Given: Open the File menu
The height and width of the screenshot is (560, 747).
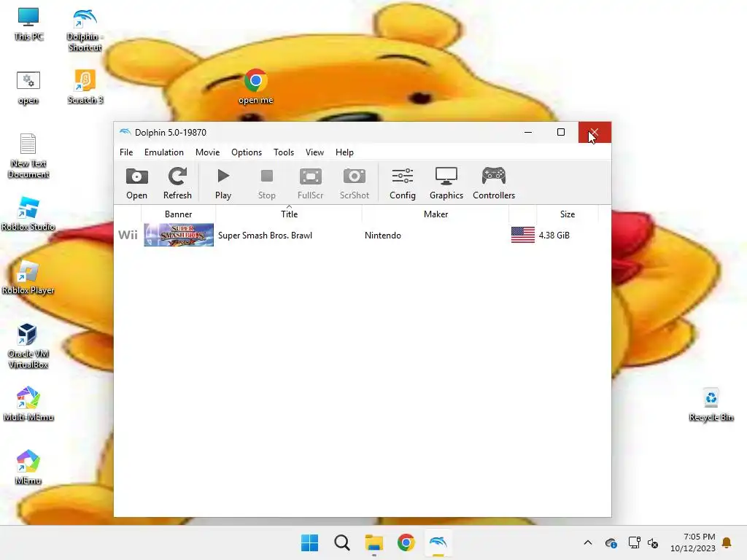Looking at the screenshot, I should point(126,152).
